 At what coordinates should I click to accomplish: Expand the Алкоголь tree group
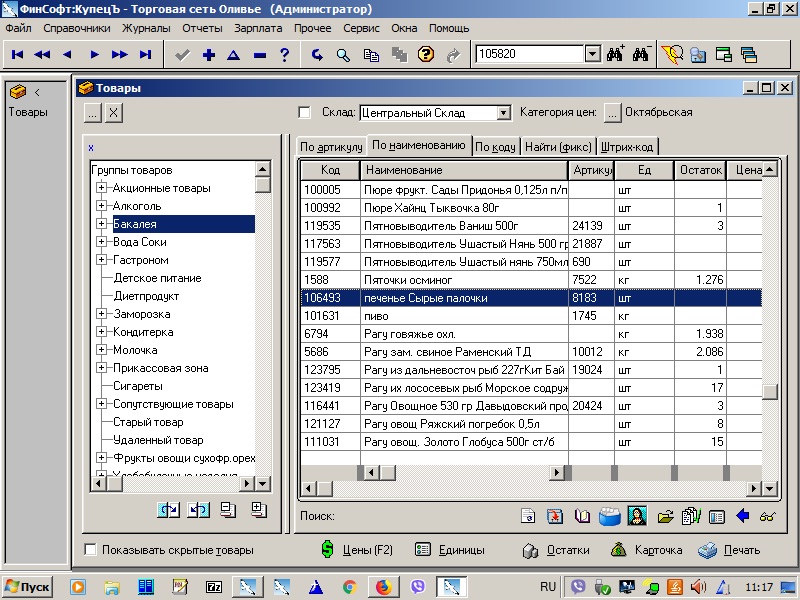coord(101,206)
